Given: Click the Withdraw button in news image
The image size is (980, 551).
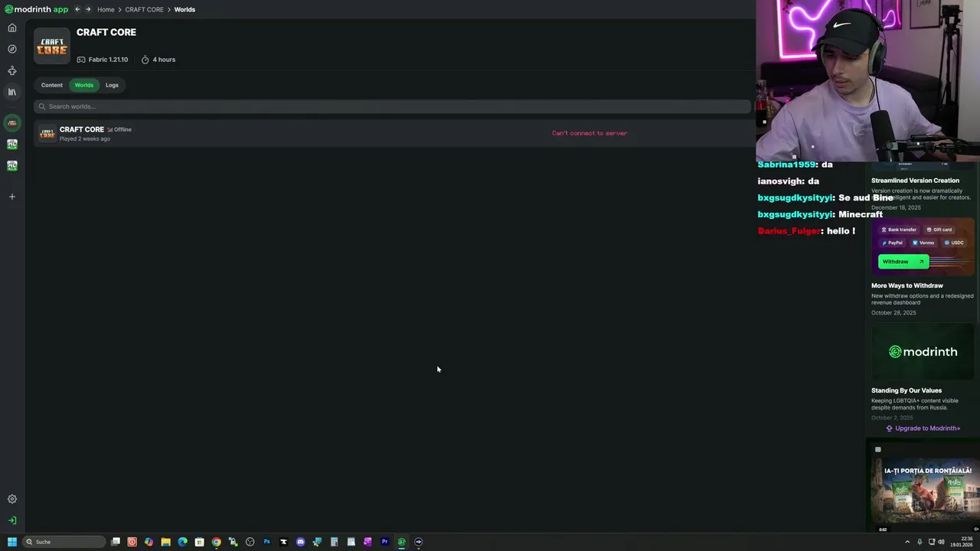Looking at the screenshot, I should tap(903, 262).
